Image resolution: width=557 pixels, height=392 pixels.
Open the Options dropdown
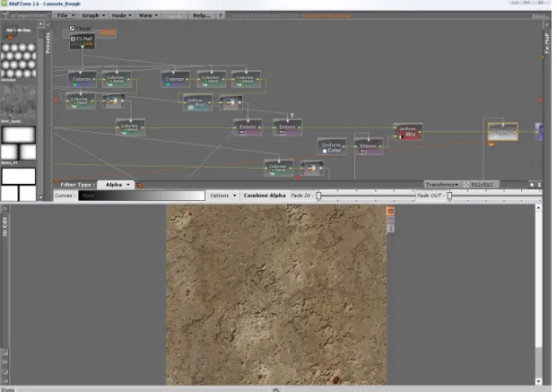[222, 196]
